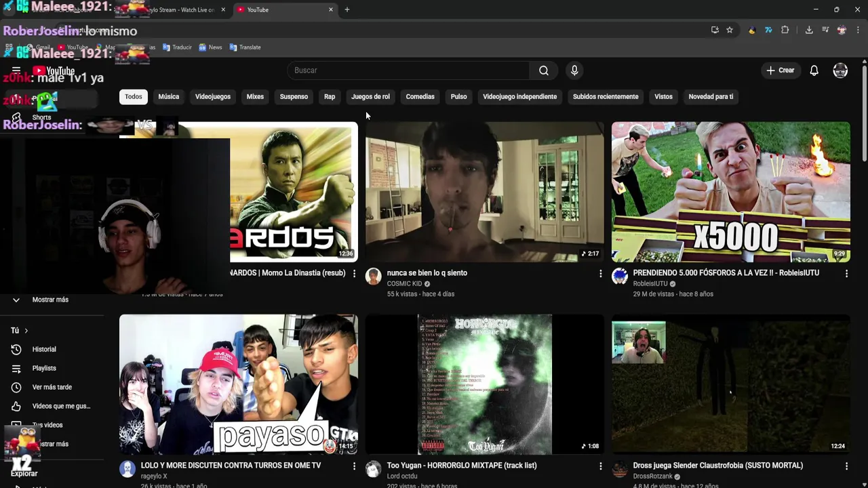Open the HORRORGLO mixtape thumbnail
Screen dimensions: 868x488
pos(485,384)
